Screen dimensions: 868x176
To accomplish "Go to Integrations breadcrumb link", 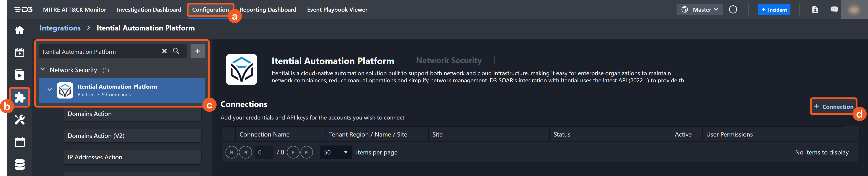I will (x=60, y=28).
